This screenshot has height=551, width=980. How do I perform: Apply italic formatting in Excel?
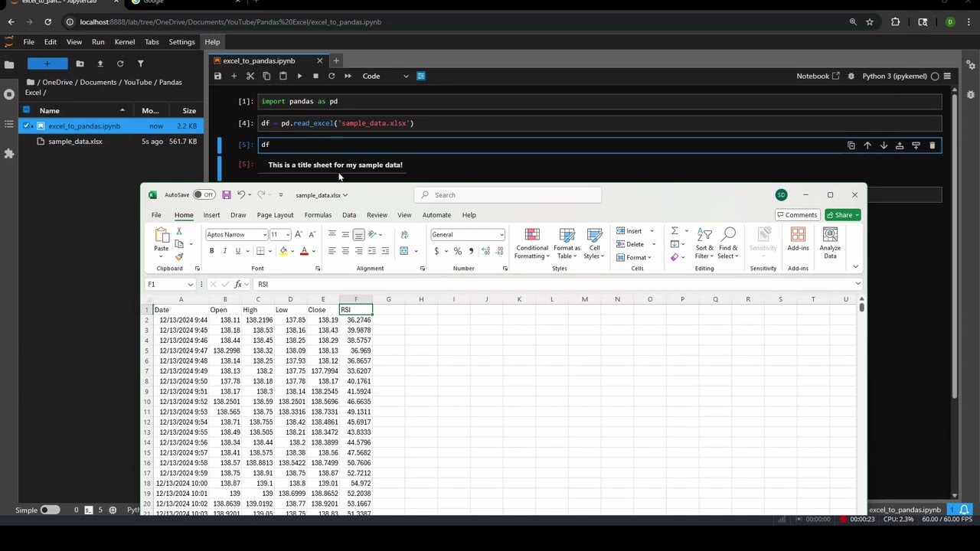[224, 251]
